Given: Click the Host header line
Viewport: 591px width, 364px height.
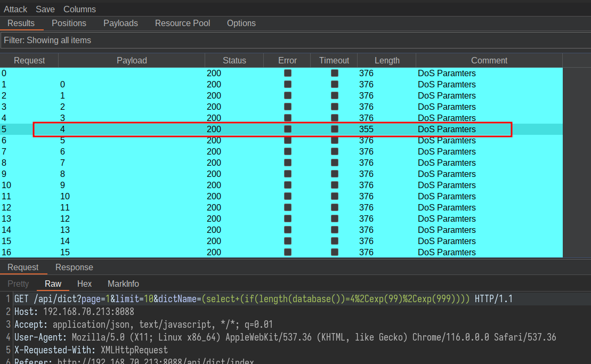Looking at the screenshot, I should pyautogui.click(x=74, y=312).
